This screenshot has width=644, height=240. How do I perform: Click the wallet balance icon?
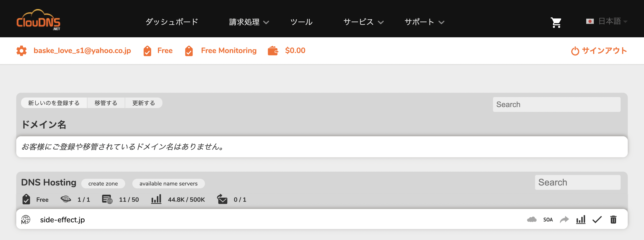click(273, 50)
